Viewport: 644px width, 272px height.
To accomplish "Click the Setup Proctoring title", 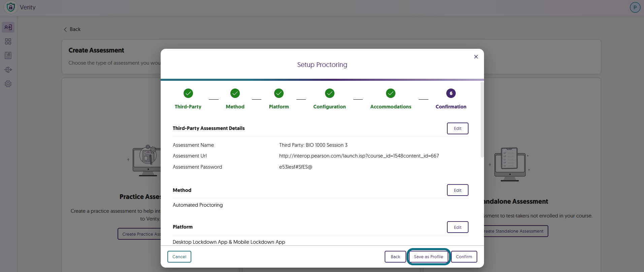I will (322, 65).
